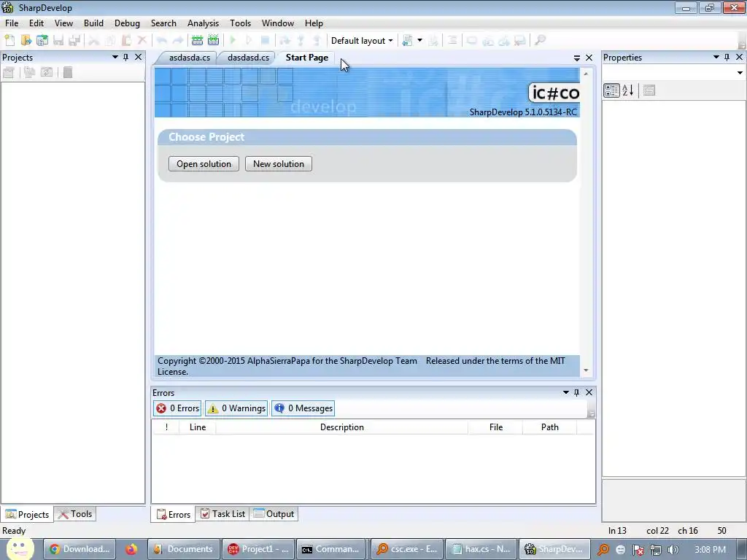
Task: Click the Build Solution toolbar icon
Action: coord(197,41)
